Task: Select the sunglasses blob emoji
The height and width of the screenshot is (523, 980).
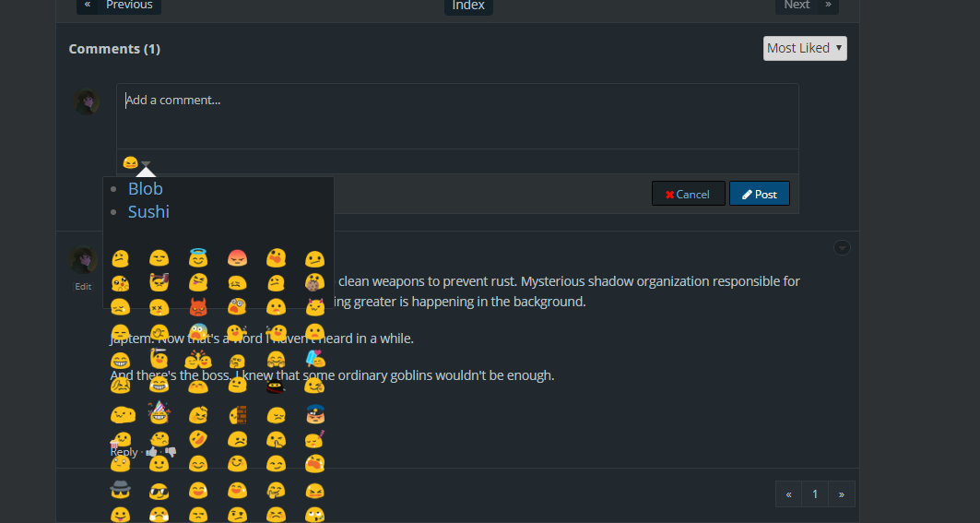Action: (159, 490)
